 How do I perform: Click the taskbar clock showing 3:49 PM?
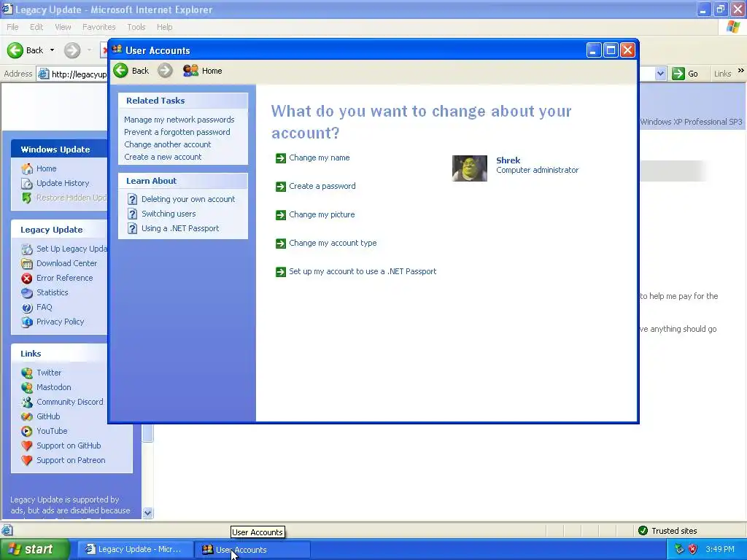[x=720, y=549]
